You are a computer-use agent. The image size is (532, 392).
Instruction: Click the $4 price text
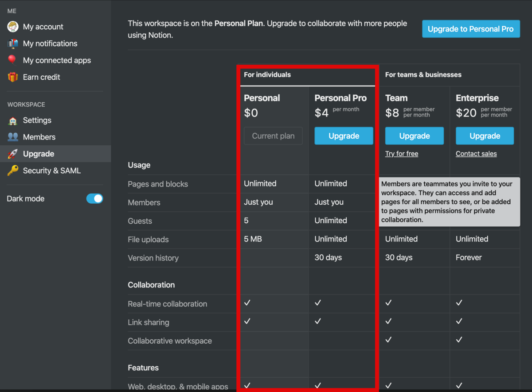(x=321, y=113)
